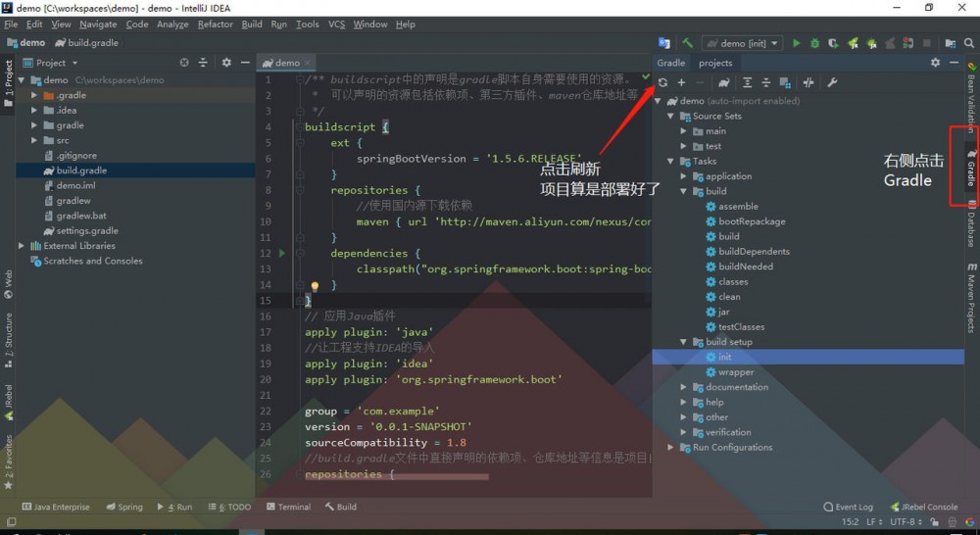Image resolution: width=980 pixels, height=535 pixels.
Task: Hide the Gradle tool window
Action: pos(954,63)
